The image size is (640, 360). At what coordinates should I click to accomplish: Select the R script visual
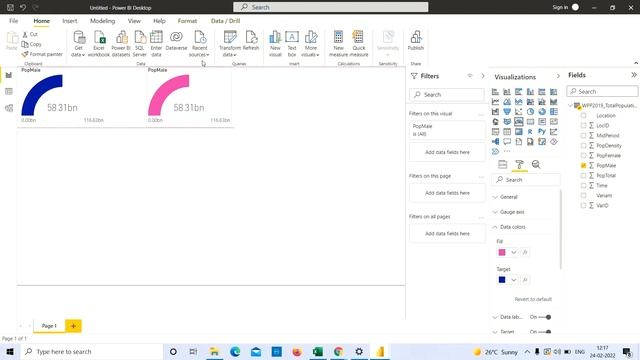530,131
